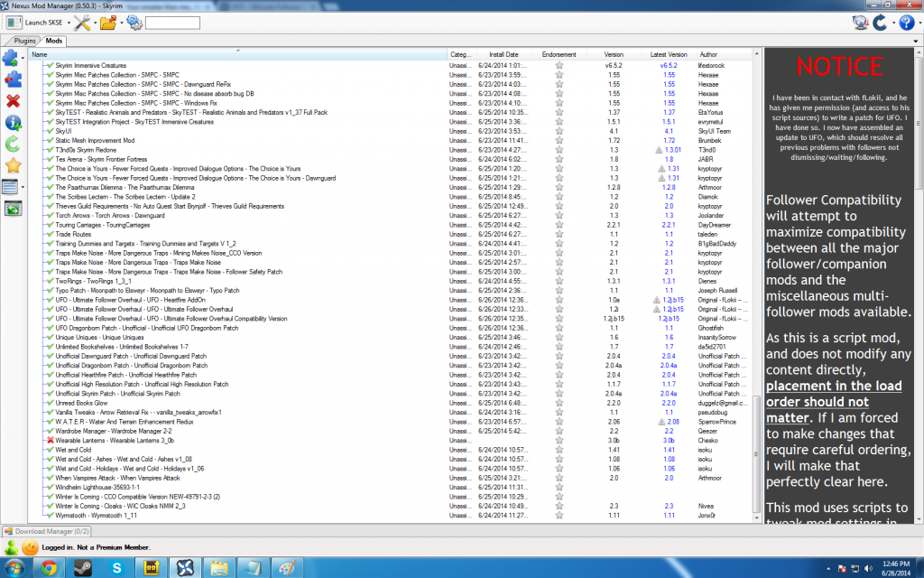Toggle endorsement star for Skyrim Immersive Creatures
Screen dimensions: 924x578
tap(559, 66)
